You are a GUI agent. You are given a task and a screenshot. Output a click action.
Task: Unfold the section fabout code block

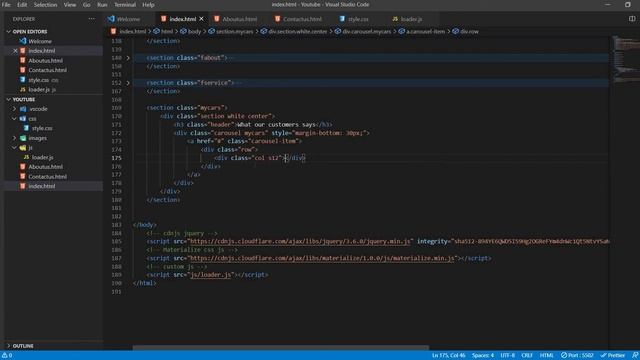128,58
